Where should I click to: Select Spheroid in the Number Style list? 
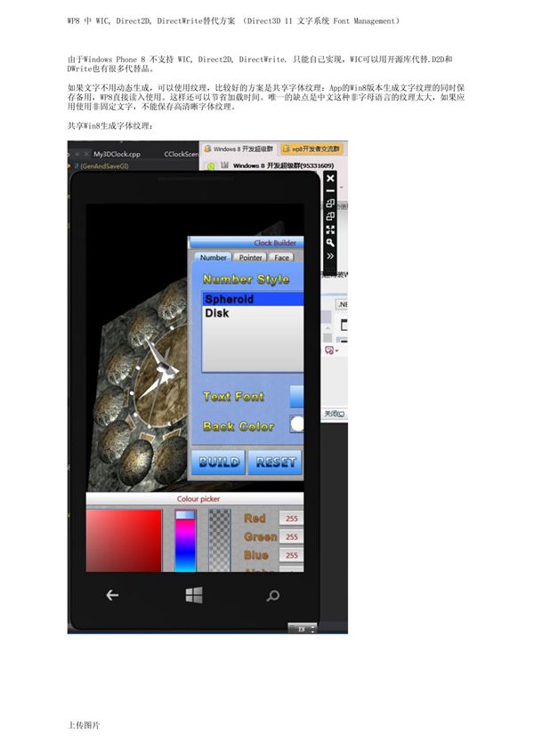(253, 299)
